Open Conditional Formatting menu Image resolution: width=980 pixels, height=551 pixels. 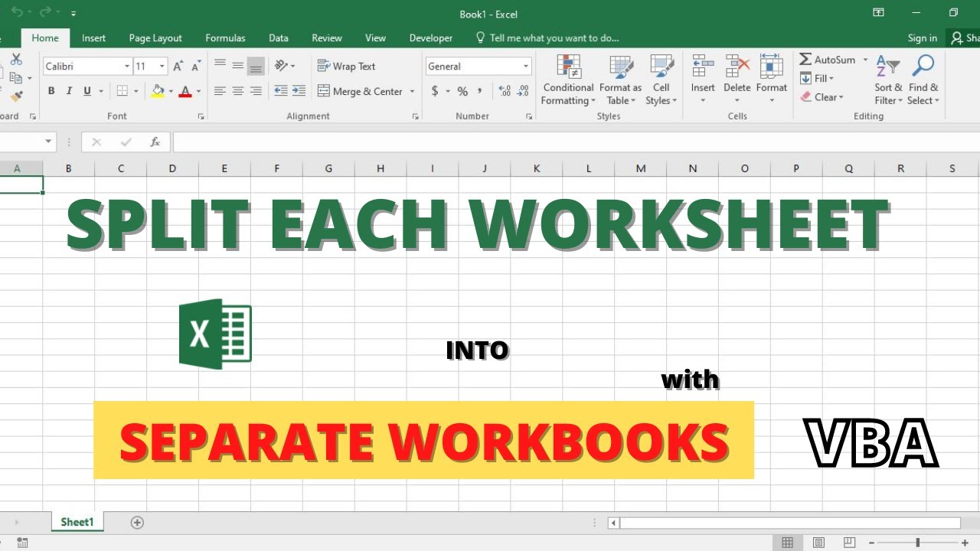click(568, 80)
